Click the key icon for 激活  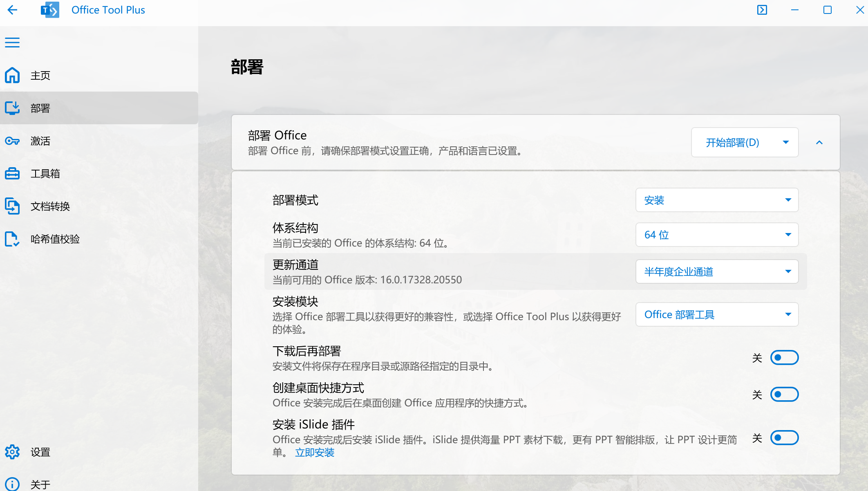coord(12,141)
